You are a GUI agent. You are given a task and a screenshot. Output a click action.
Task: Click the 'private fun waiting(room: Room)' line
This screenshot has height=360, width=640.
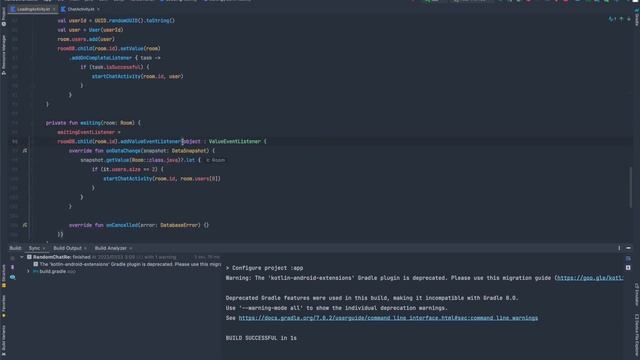(x=93, y=123)
